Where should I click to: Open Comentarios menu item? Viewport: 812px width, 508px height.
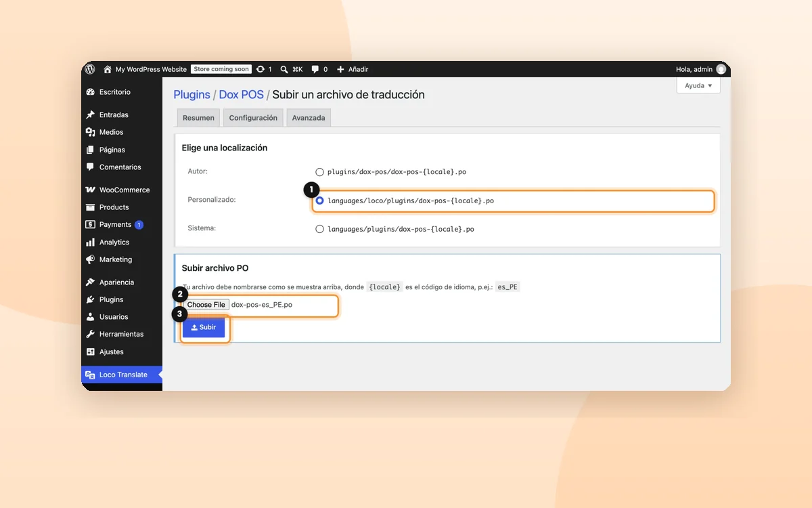point(122,167)
